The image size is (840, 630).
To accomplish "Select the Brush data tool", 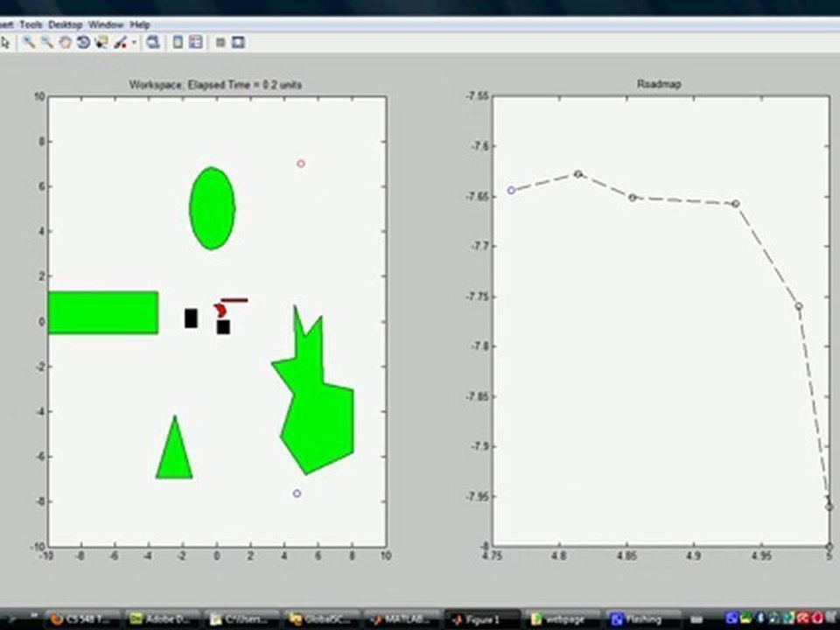I will click(x=121, y=43).
